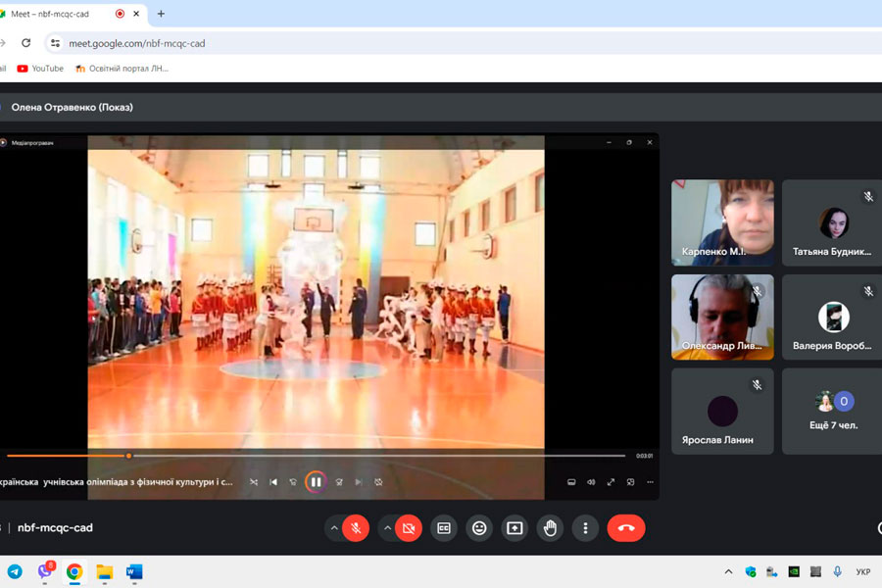Image resolution: width=882 pixels, height=588 pixels.
Task: Open the YouTube bookmark
Action: (x=40, y=69)
